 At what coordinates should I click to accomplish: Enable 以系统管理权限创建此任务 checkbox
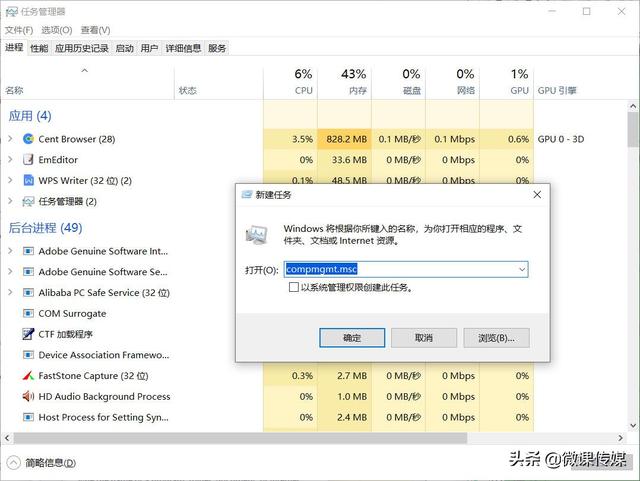pyautogui.click(x=293, y=288)
